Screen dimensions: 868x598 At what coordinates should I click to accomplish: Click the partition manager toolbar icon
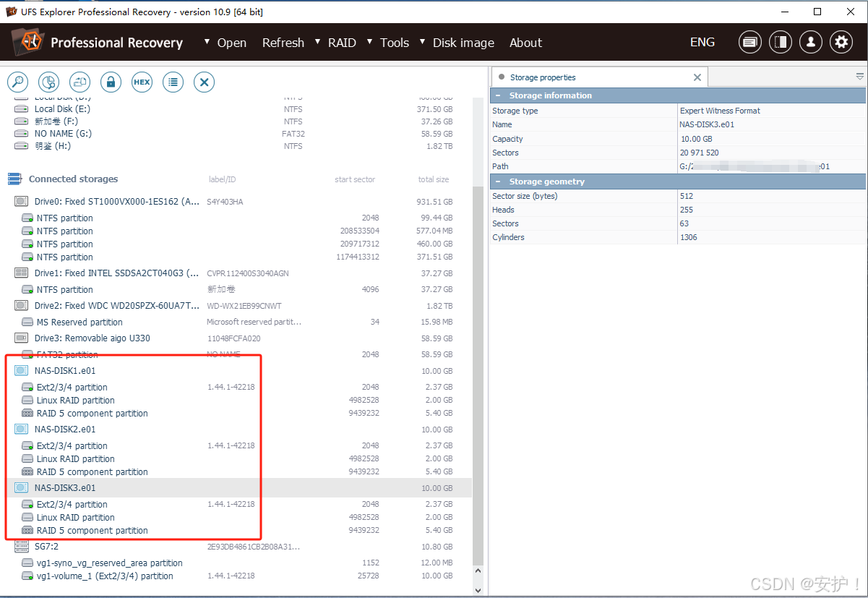click(80, 82)
